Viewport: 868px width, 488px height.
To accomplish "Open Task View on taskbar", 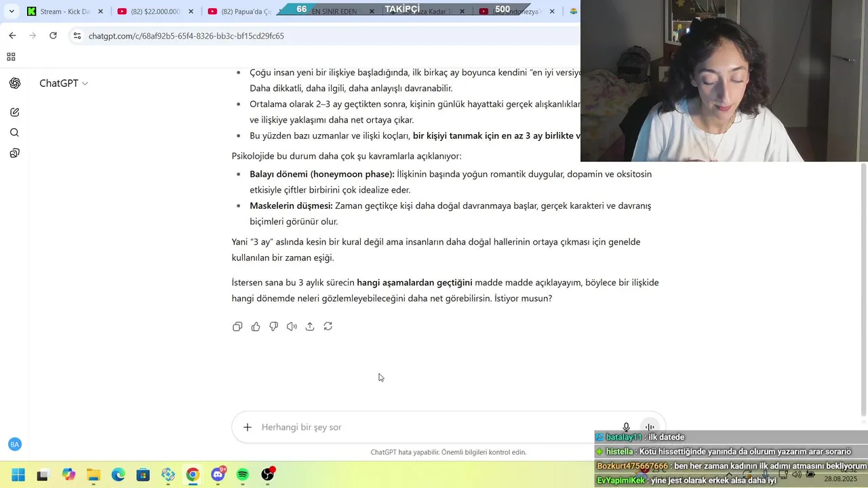I will [x=43, y=474].
